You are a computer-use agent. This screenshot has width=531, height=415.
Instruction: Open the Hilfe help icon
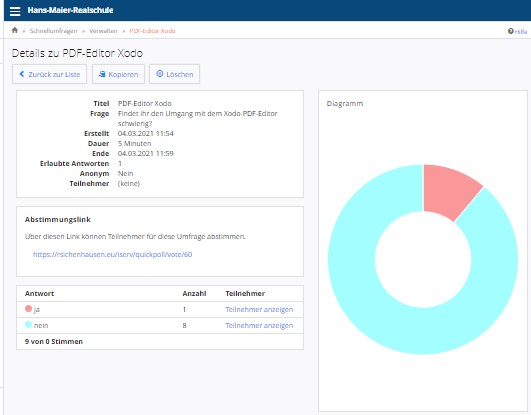coord(511,31)
